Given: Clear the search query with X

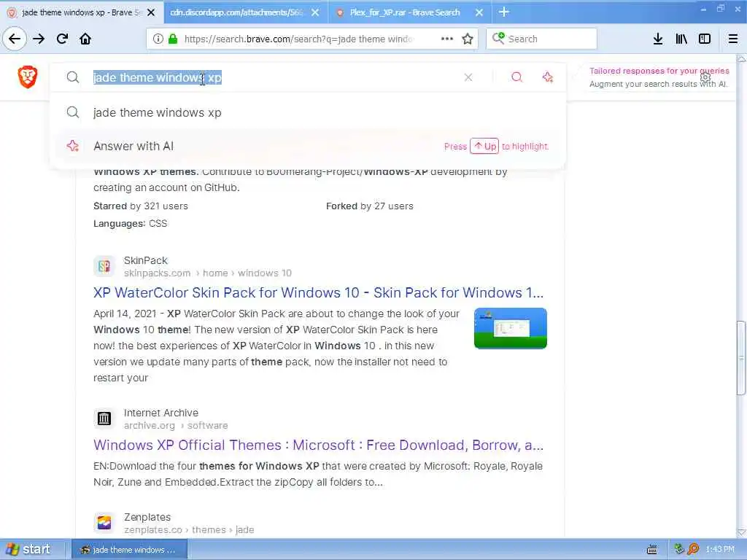Looking at the screenshot, I should tap(468, 77).
